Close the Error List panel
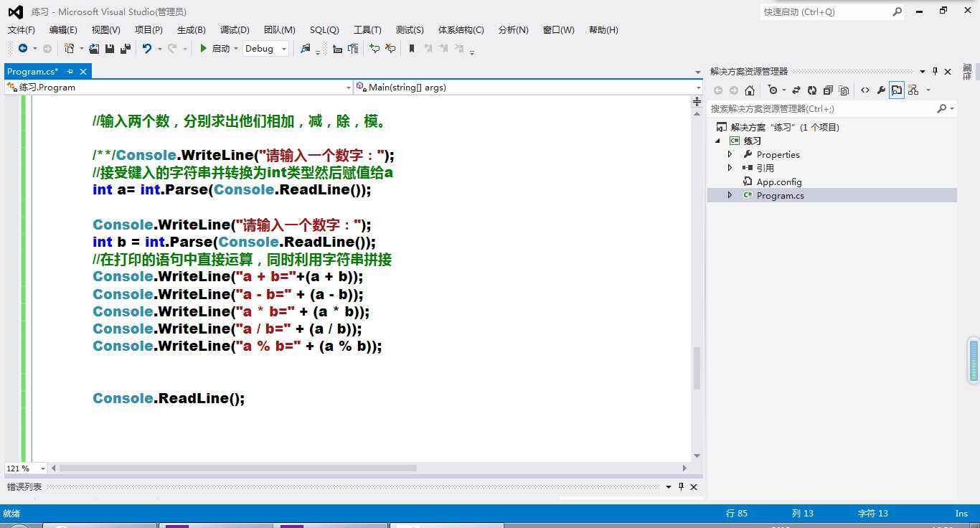This screenshot has width=980, height=528. click(694, 486)
